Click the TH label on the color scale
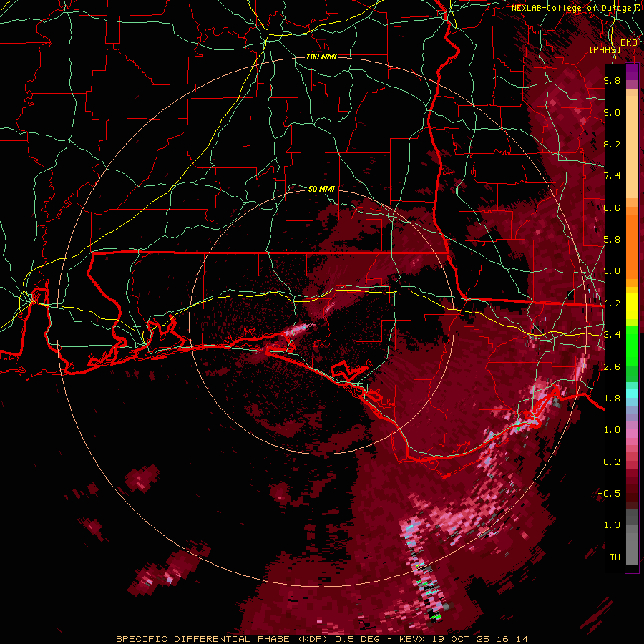The width and height of the screenshot is (644, 644). [615, 557]
